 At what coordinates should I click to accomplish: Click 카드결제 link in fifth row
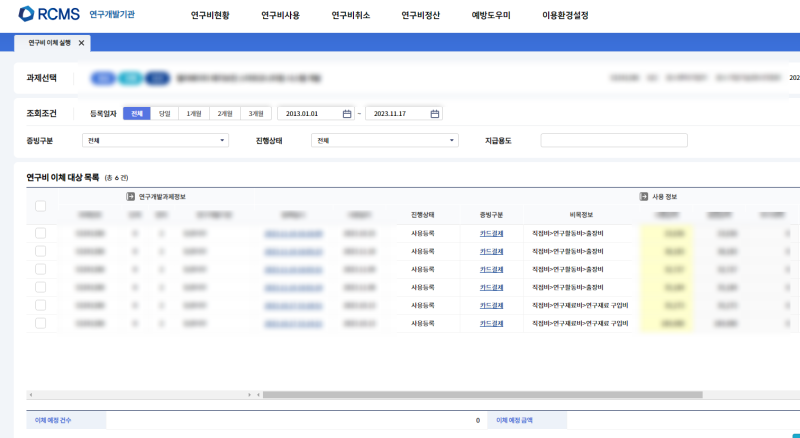[491, 305]
